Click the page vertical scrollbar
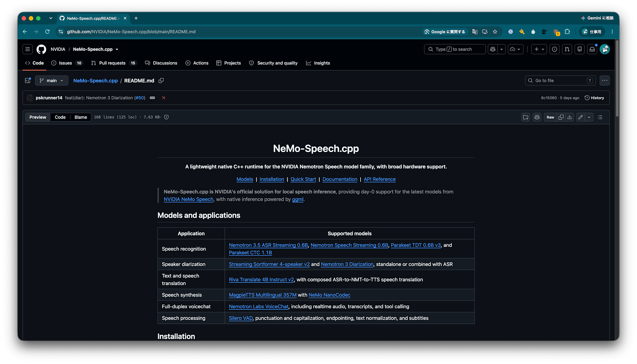This screenshot has height=364, width=637. pos(617,78)
